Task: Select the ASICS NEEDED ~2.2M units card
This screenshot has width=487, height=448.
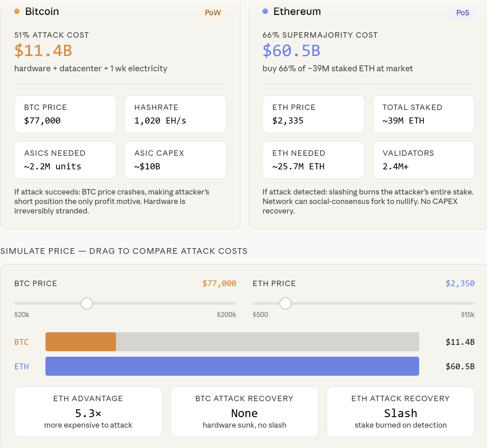Action: coord(65,160)
